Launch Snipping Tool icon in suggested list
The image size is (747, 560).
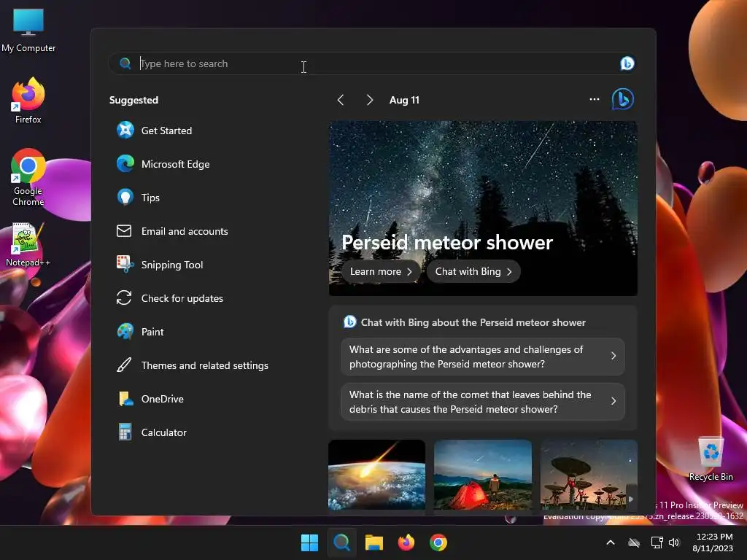pyautogui.click(x=125, y=264)
